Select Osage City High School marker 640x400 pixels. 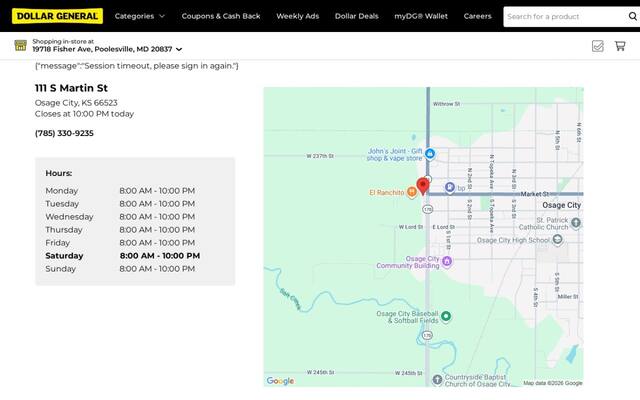click(x=558, y=240)
